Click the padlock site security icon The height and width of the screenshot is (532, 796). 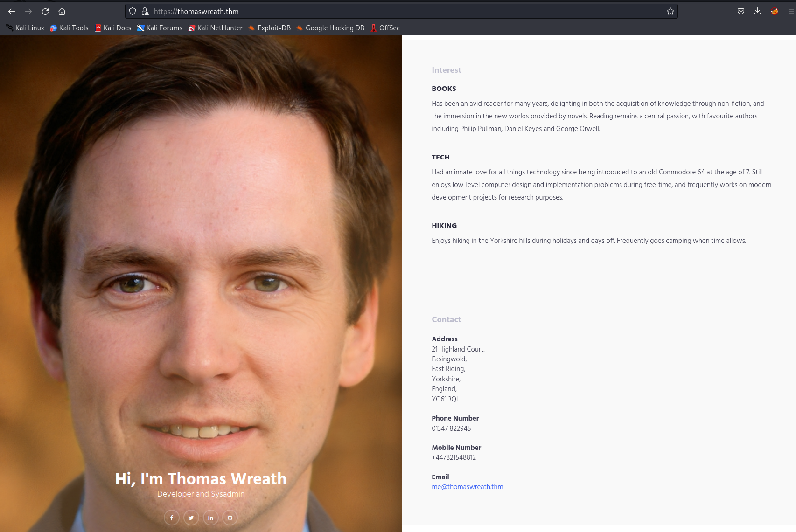pyautogui.click(x=145, y=12)
